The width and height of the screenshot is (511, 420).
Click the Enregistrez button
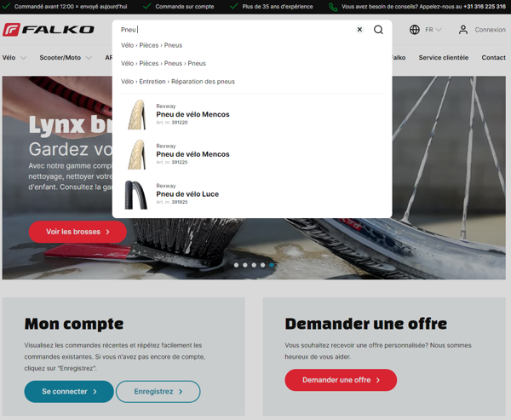(158, 392)
